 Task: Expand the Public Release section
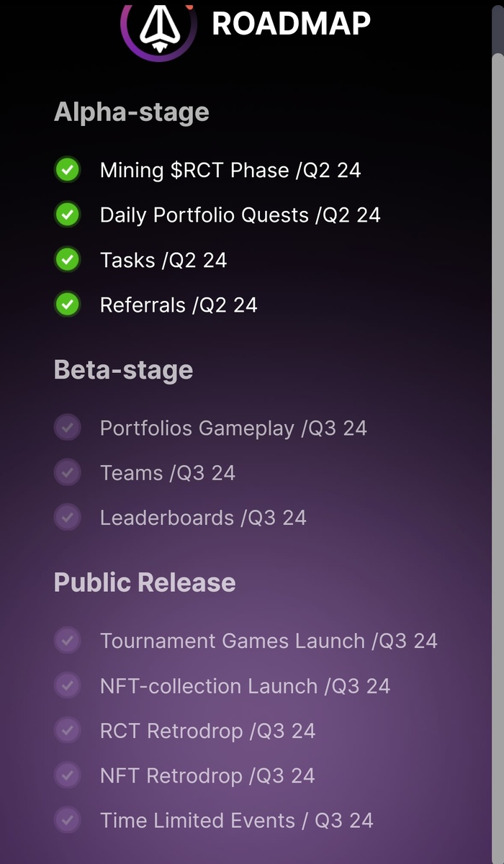pos(144,582)
